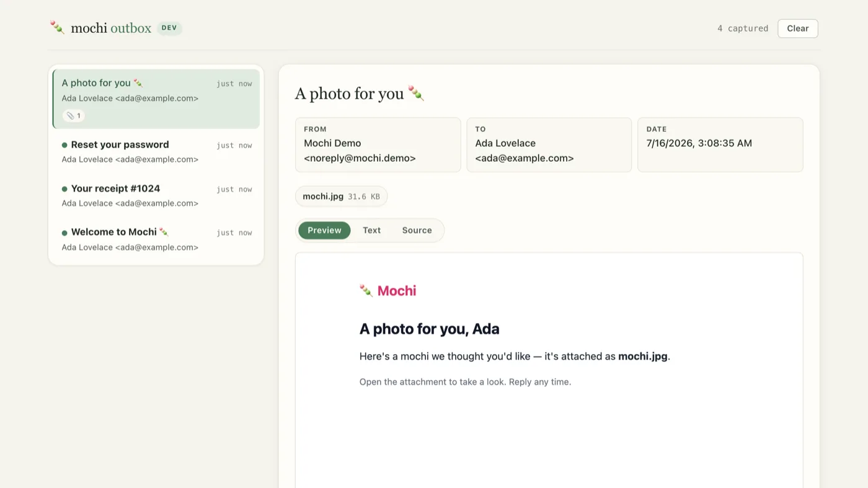The image size is (868, 488).
Task: Clear all captured emails
Action: (797, 29)
